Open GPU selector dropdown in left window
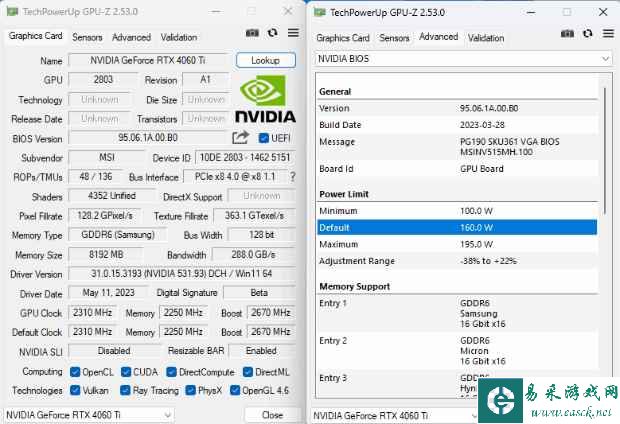 point(89,415)
